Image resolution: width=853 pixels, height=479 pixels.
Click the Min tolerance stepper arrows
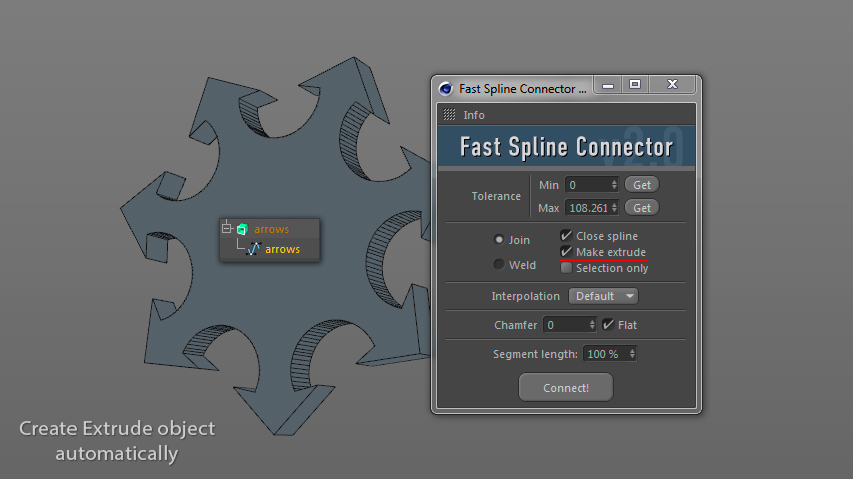[x=614, y=185]
